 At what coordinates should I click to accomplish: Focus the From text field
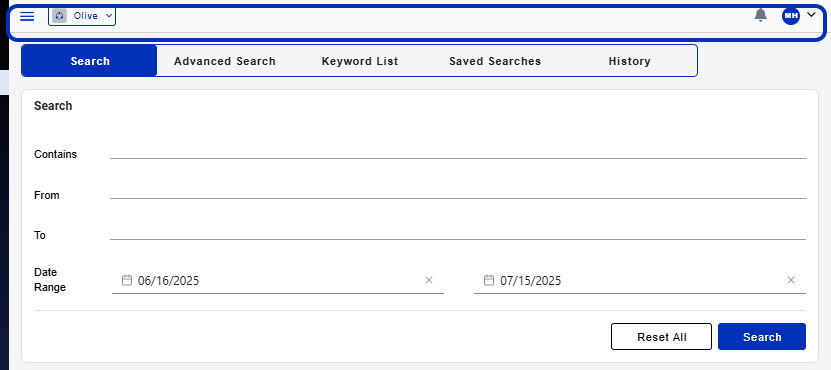[x=458, y=192]
